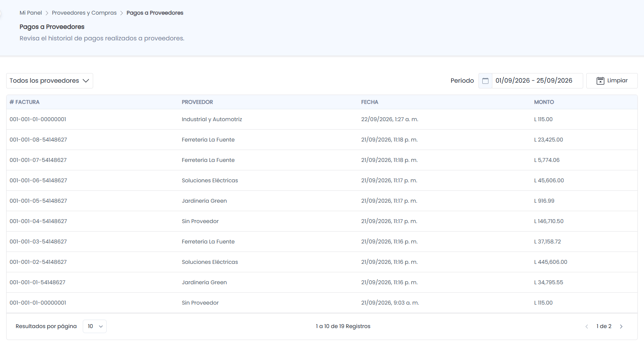The image size is (644, 345).
Task: Click the 1 de 2 page indicator
Action: tap(604, 327)
